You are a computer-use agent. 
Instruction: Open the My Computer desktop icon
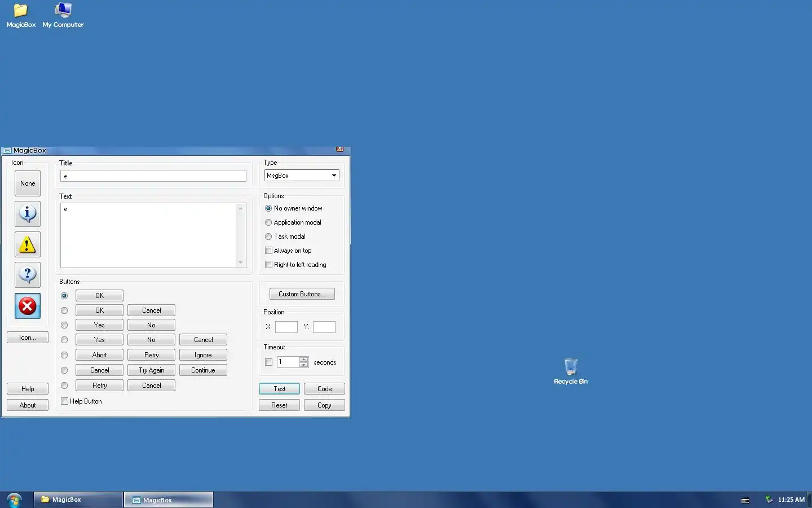click(63, 15)
